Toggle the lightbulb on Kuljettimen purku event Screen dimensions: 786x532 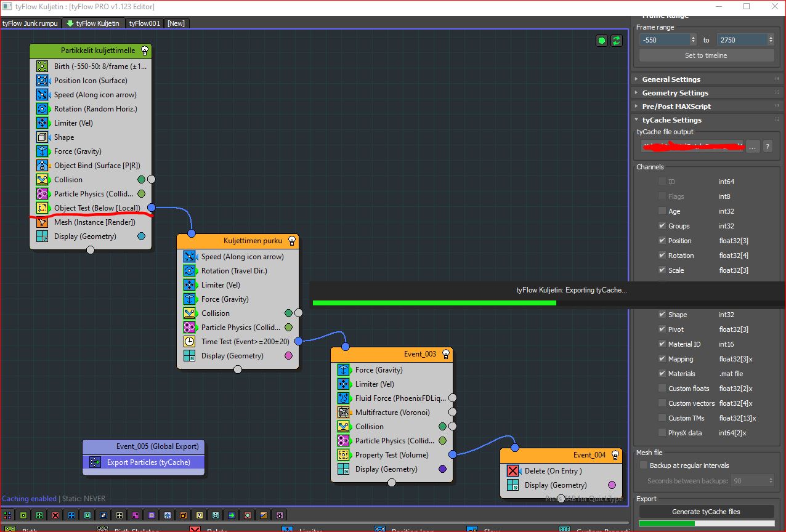tap(292, 241)
